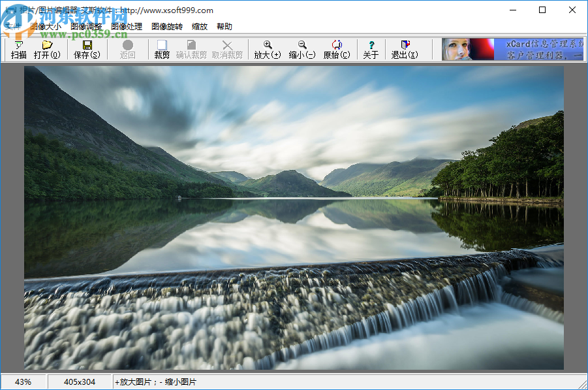Click the xCard advertisement banner
Image resolution: width=588 pixels, height=390 pixels.
[512, 50]
